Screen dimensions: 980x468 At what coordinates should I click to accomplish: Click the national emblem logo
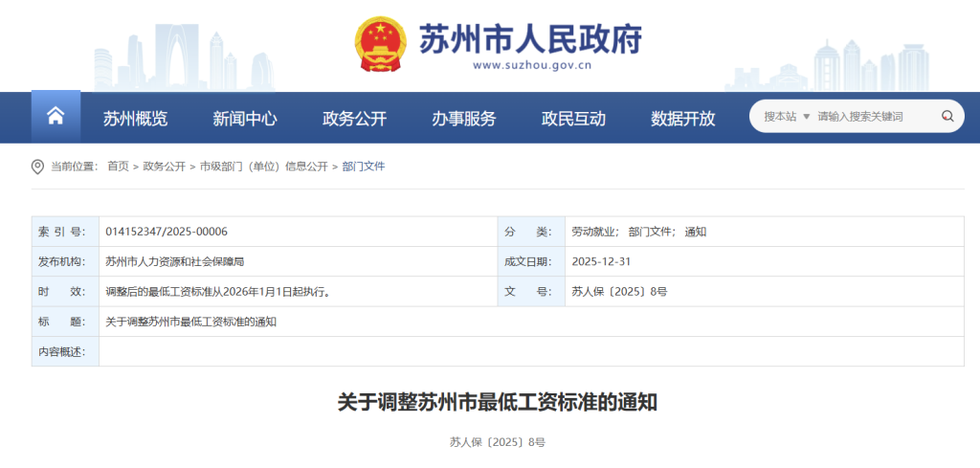tap(380, 43)
